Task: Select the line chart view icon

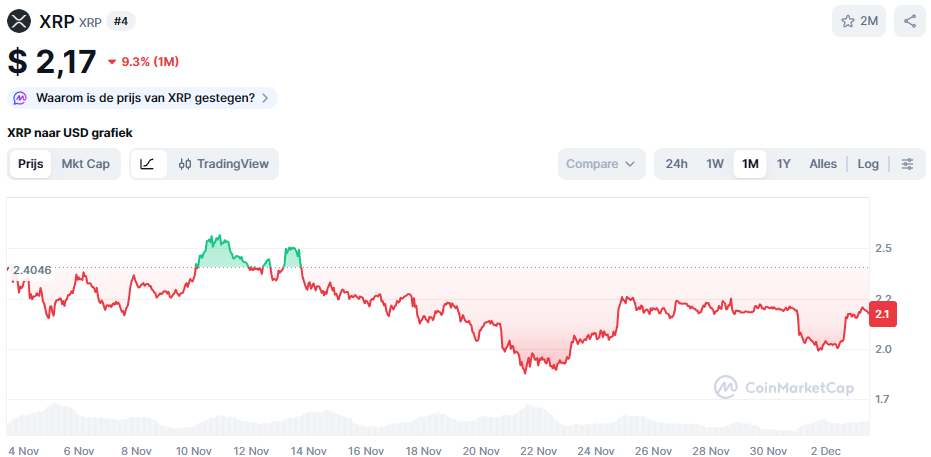Action: pyautogui.click(x=148, y=164)
